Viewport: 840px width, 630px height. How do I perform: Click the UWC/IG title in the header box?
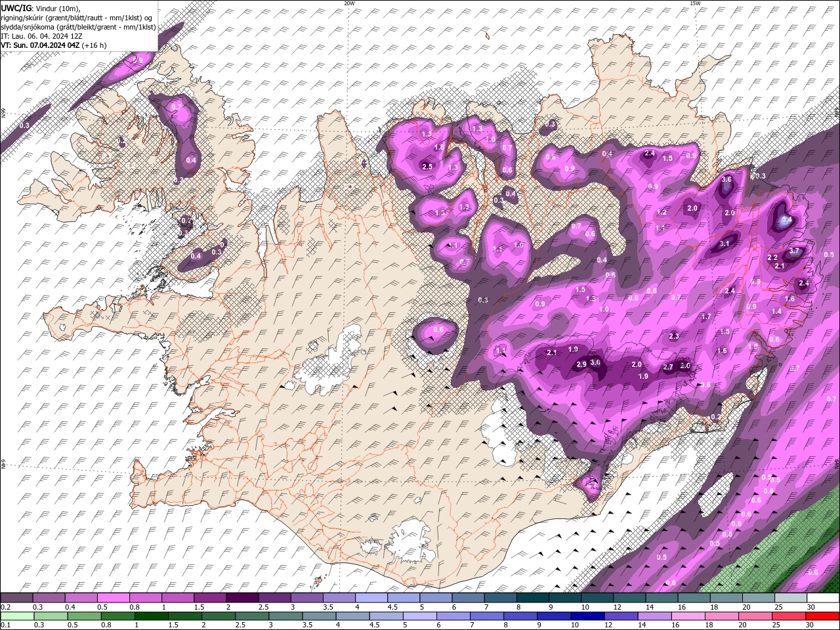click(16, 7)
